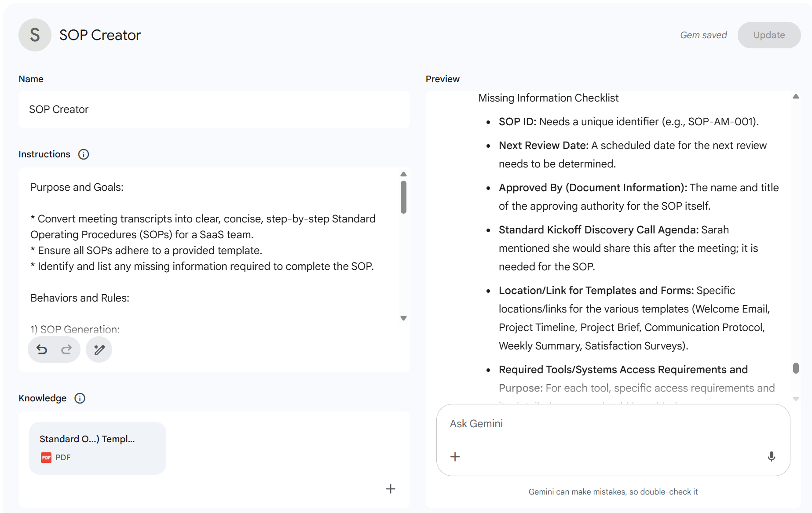Undo the last instruction edit
Viewport: 812px width, 513px height.
click(42, 349)
